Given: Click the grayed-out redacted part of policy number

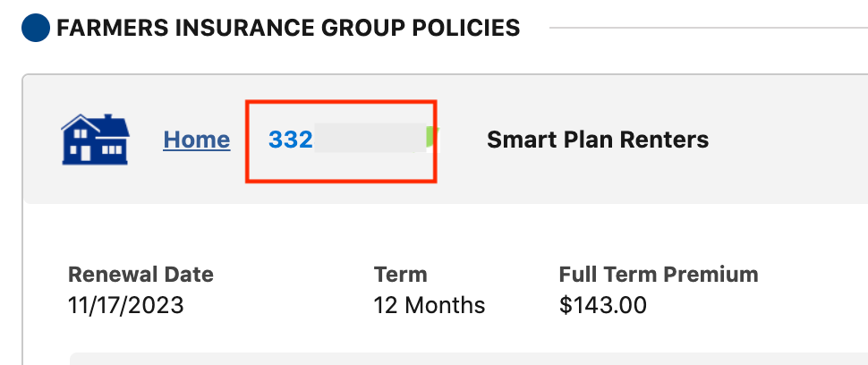Looking at the screenshot, I should coord(369,140).
